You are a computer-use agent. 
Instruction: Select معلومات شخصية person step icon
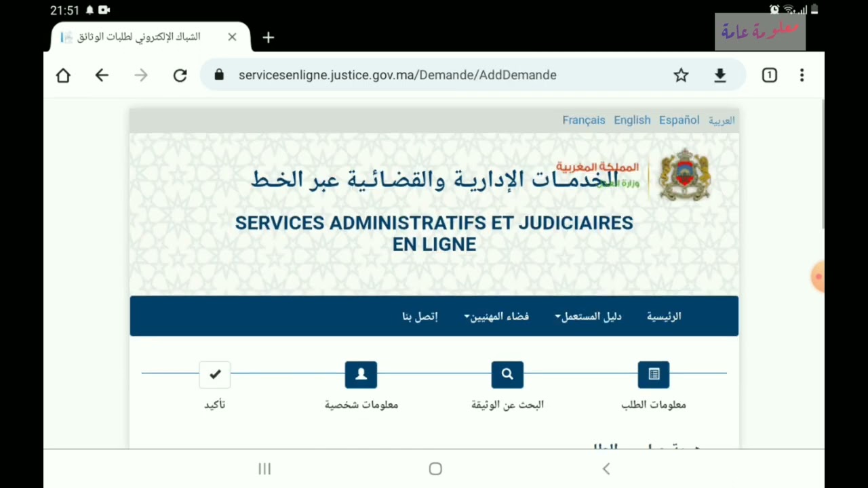tap(361, 374)
